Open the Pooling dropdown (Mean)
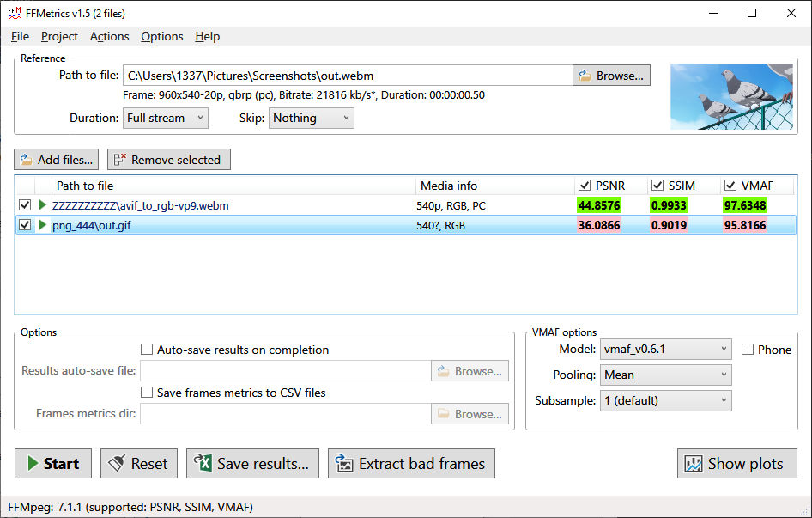 (x=666, y=375)
